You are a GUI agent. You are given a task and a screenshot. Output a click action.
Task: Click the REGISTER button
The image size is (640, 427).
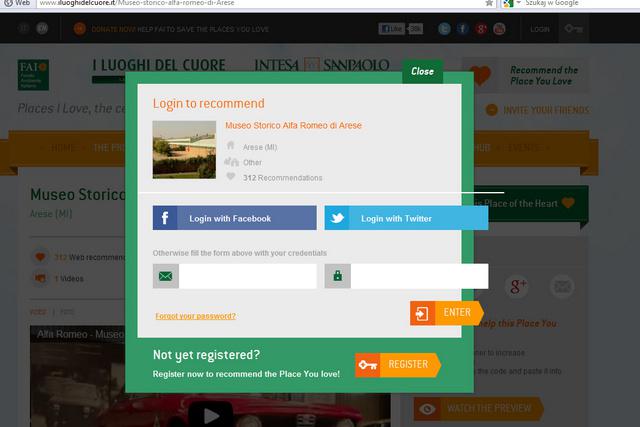click(398, 365)
